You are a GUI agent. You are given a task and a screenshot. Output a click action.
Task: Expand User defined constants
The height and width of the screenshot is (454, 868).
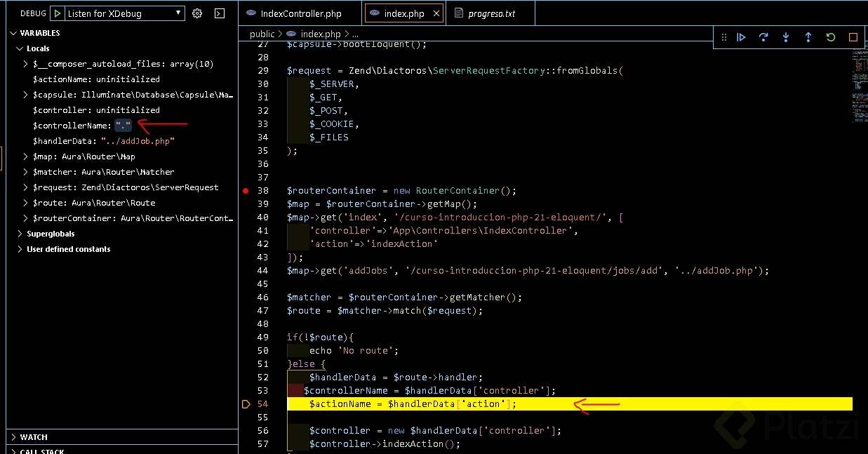(x=20, y=249)
